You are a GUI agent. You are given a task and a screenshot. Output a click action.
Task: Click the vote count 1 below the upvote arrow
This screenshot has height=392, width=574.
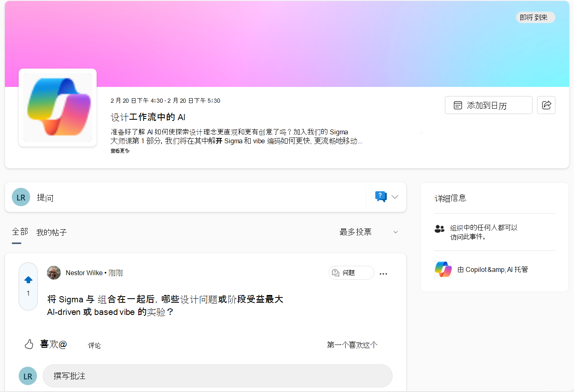(28, 293)
